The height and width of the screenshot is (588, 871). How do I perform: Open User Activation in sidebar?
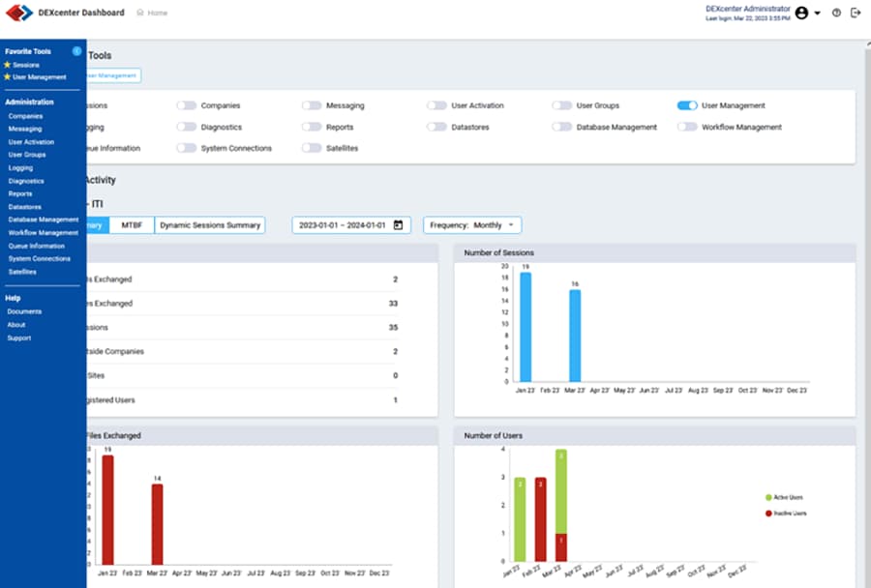(x=31, y=142)
